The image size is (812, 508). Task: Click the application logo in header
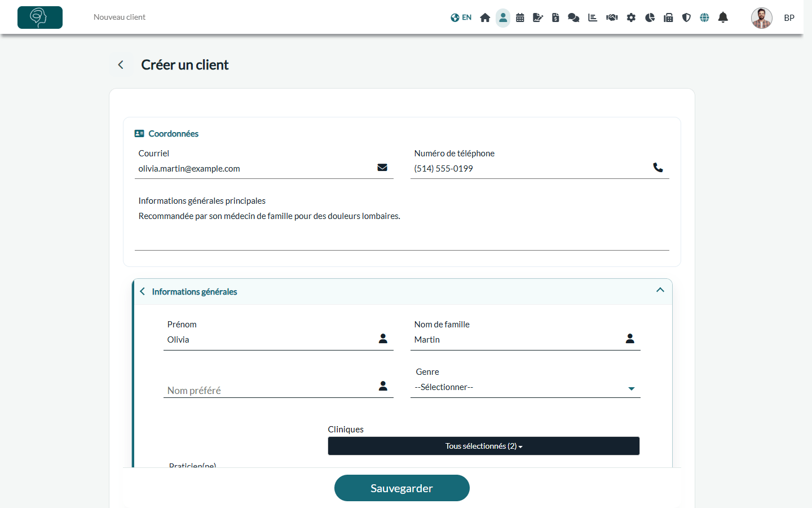tap(40, 17)
